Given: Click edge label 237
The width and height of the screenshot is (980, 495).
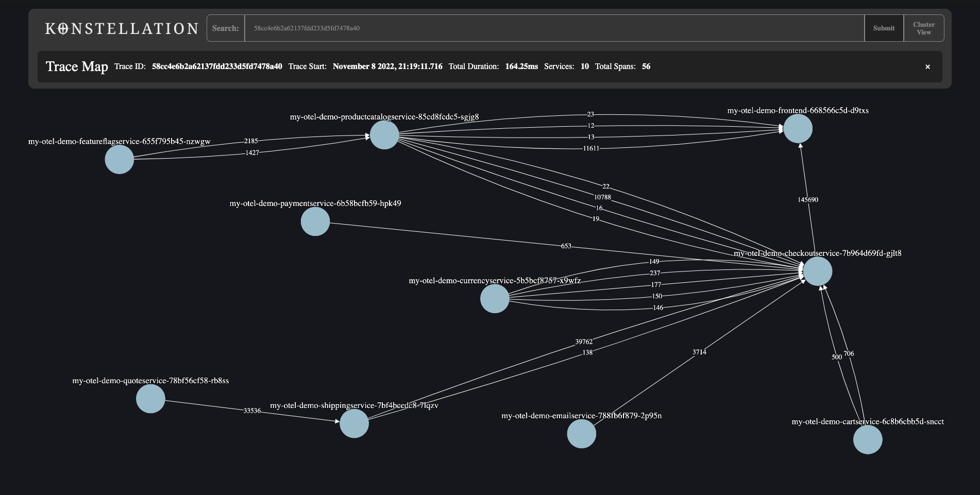Looking at the screenshot, I should (x=655, y=273).
